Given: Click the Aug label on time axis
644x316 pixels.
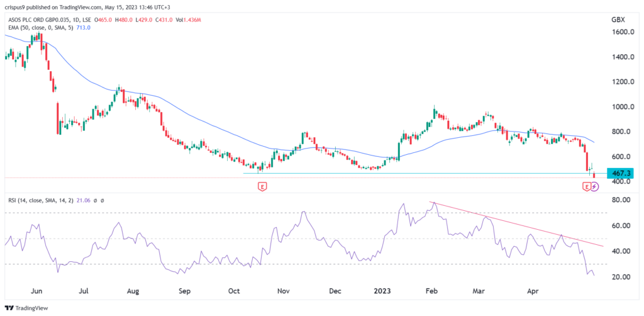Looking at the screenshot, I should pos(133,291).
